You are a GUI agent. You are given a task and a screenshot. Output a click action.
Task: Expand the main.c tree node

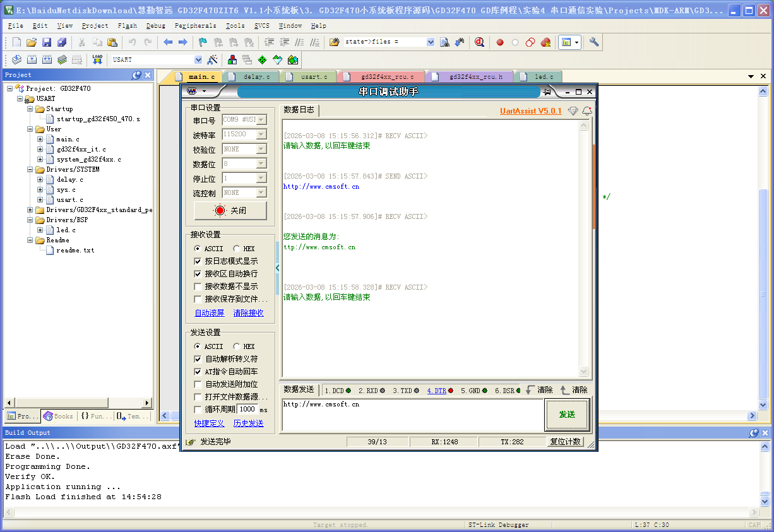[40, 139]
